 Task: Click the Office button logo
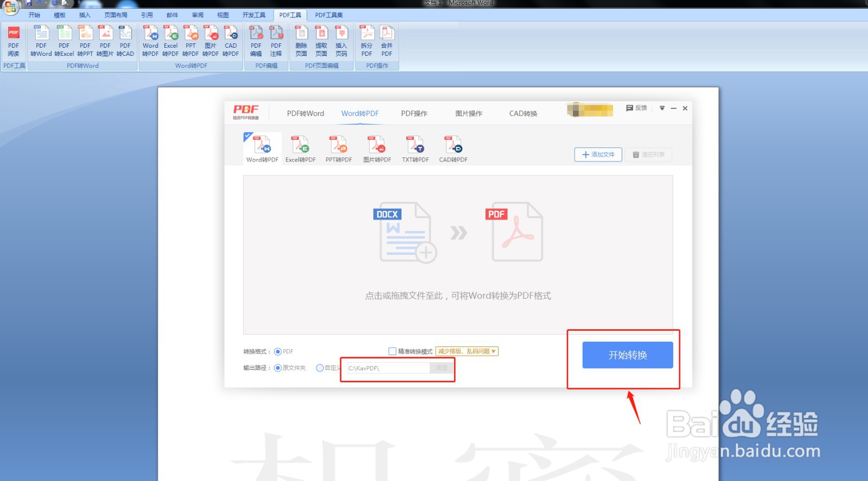click(10, 7)
